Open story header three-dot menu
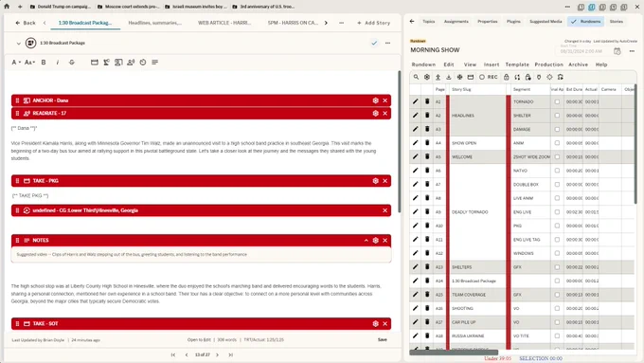644x363 pixels. 387,44
